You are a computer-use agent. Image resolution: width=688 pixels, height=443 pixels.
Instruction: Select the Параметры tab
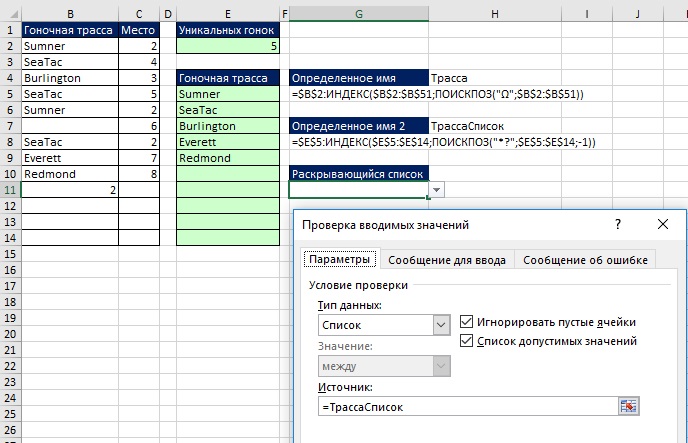[339, 260]
